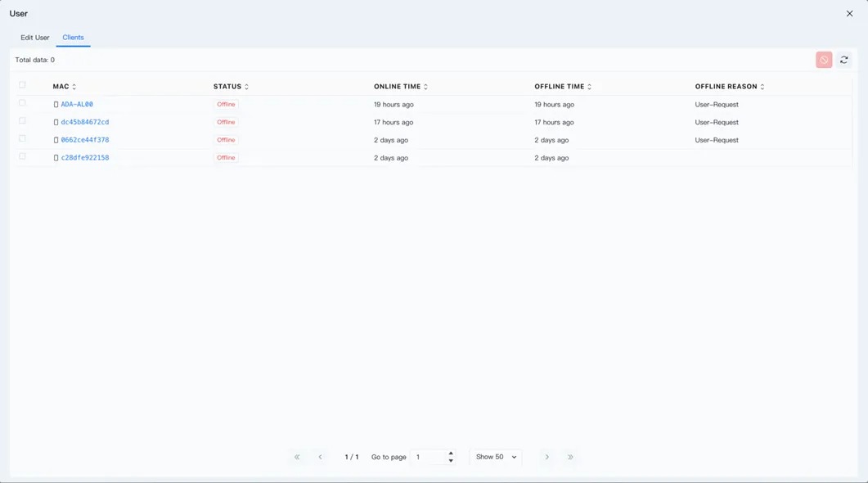Select checkbox for ADA-AL00 row
This screenshot has height=483, width=868.
point(22,103)
